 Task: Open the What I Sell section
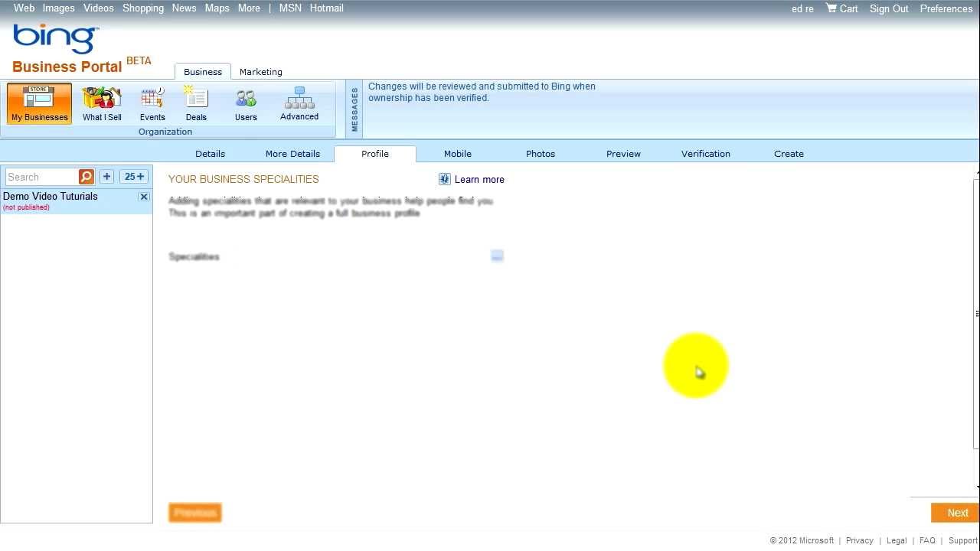[102, 103]
